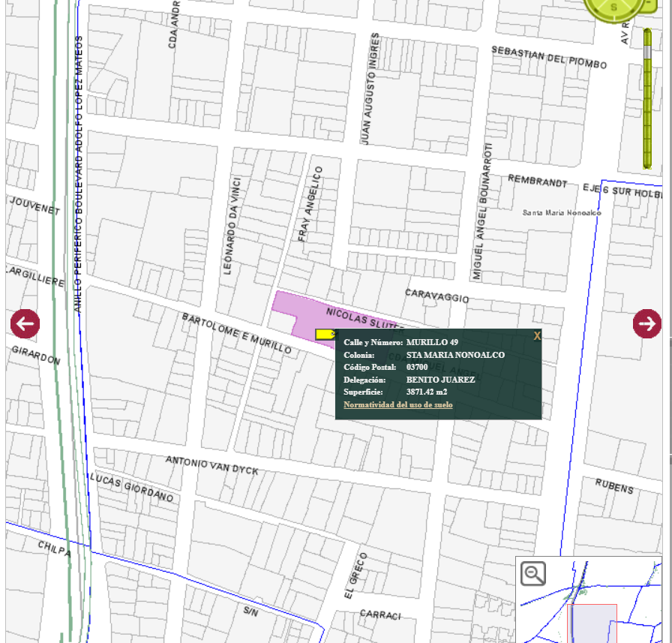Click the JOUVENET street label
The height and width of the screenshot is (643, 672).
[34, 206]
